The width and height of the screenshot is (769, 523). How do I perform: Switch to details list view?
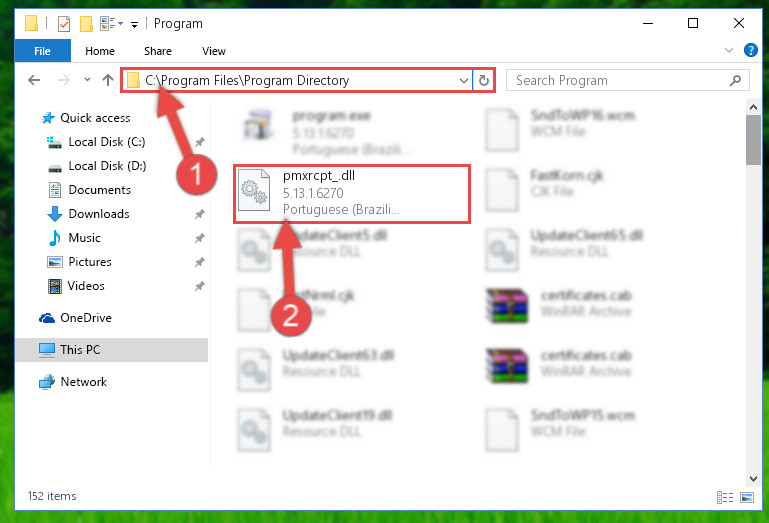(x=724, y=497)
